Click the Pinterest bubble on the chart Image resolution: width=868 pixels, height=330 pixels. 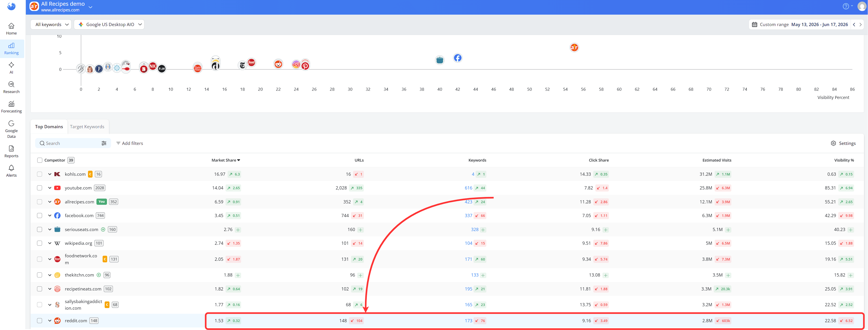click(305, 66)
